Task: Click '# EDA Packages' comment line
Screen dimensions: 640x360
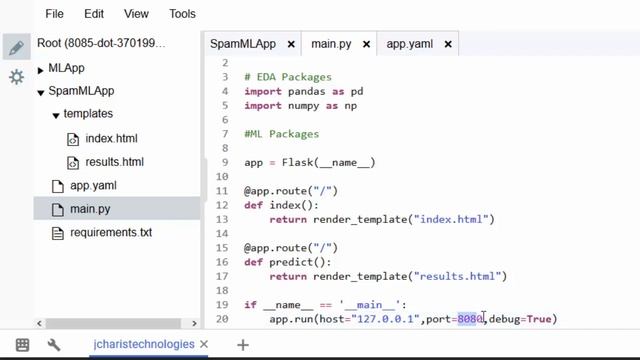Action: point(288,77)
